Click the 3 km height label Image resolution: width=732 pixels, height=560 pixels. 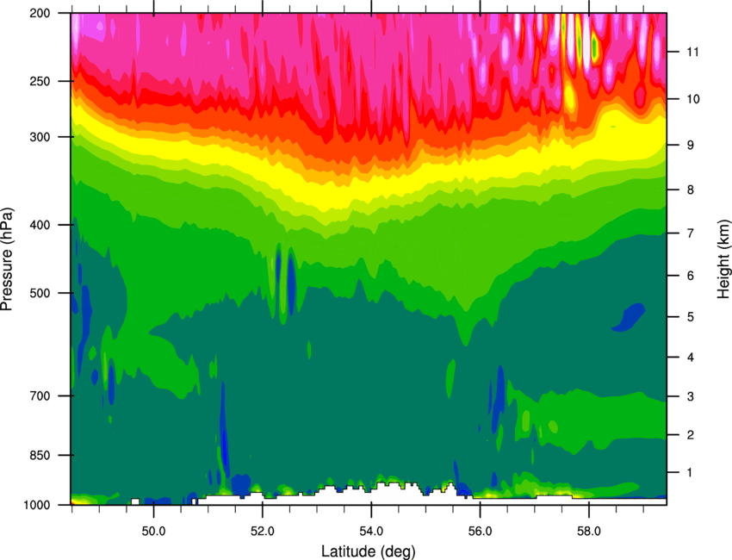[690, 396]
